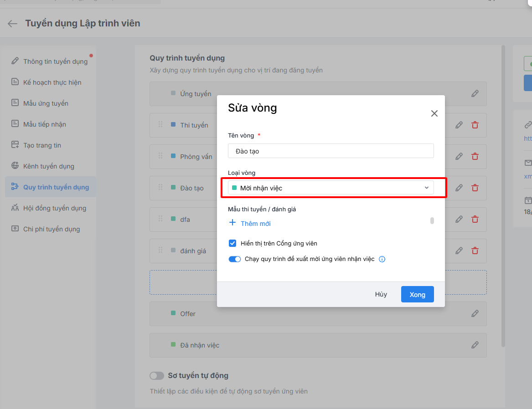This screenshot has height=409, width=532.
Task: Click the edit pencil on Phỏng vấn row
Action: pos(459,156)
